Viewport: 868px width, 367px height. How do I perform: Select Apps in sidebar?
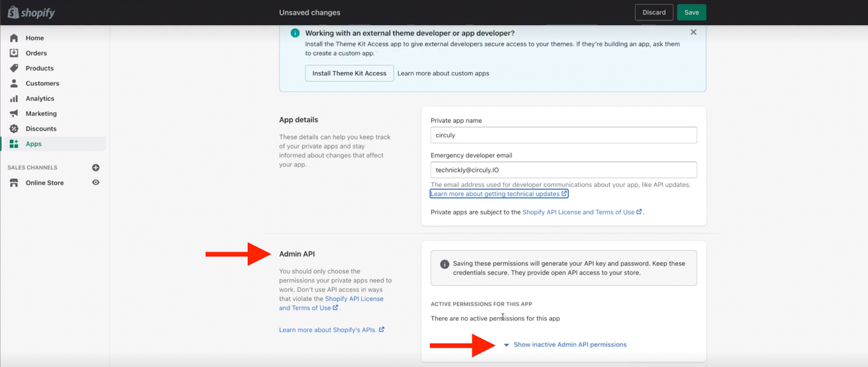pos(54,144)
